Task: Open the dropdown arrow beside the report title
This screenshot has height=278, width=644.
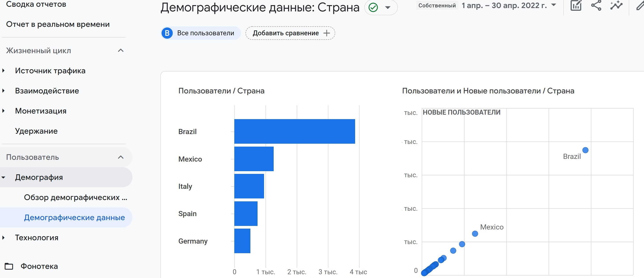Action: pyautogui.click(x=388, y=8)
